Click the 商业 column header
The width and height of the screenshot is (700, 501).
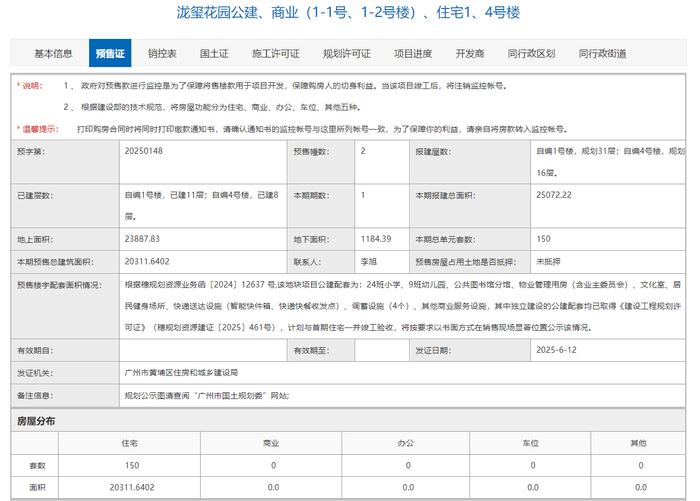click(x=271, y=443)
